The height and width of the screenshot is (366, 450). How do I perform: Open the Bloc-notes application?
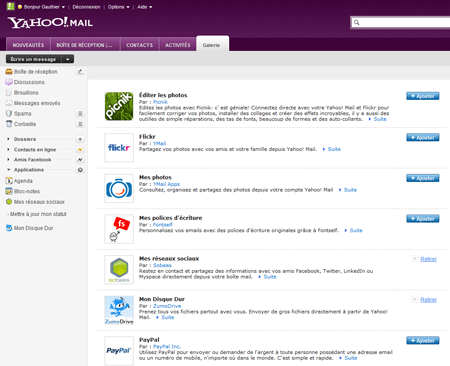27,191
